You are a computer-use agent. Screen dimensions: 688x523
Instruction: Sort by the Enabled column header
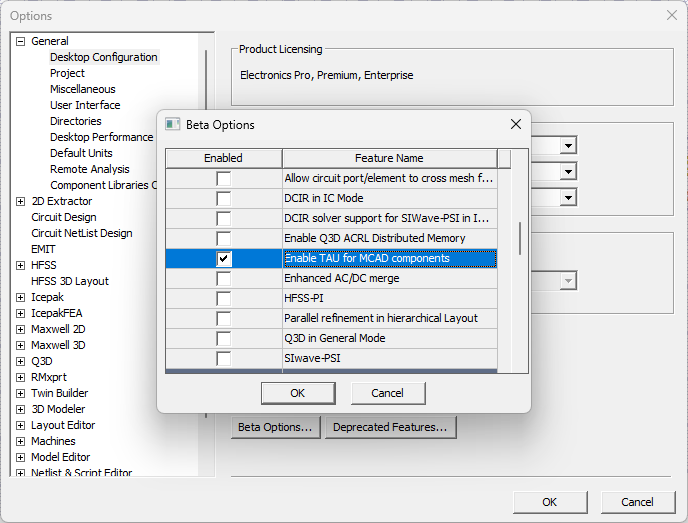click(224, 158)
